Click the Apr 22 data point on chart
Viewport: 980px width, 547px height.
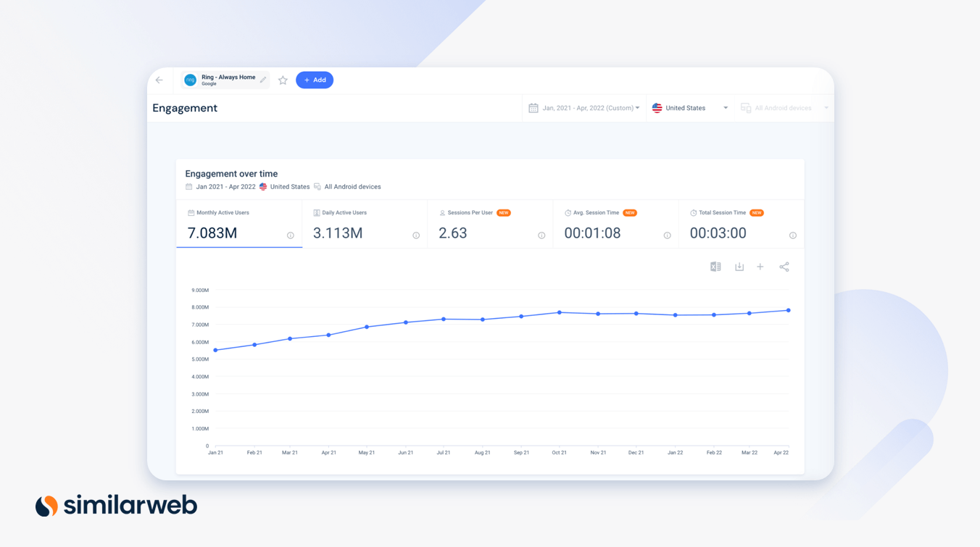789,311
